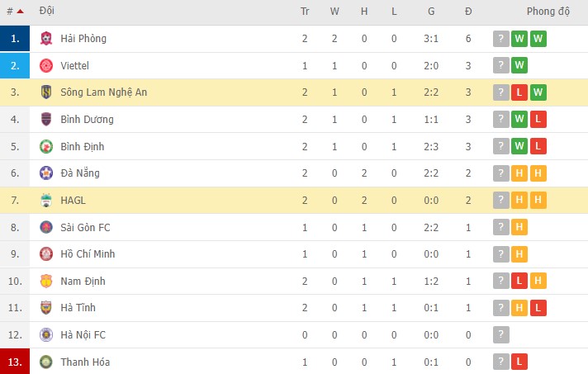
Task: Click Thanh Hóa's red L form badge
Action: coord(519,362)
